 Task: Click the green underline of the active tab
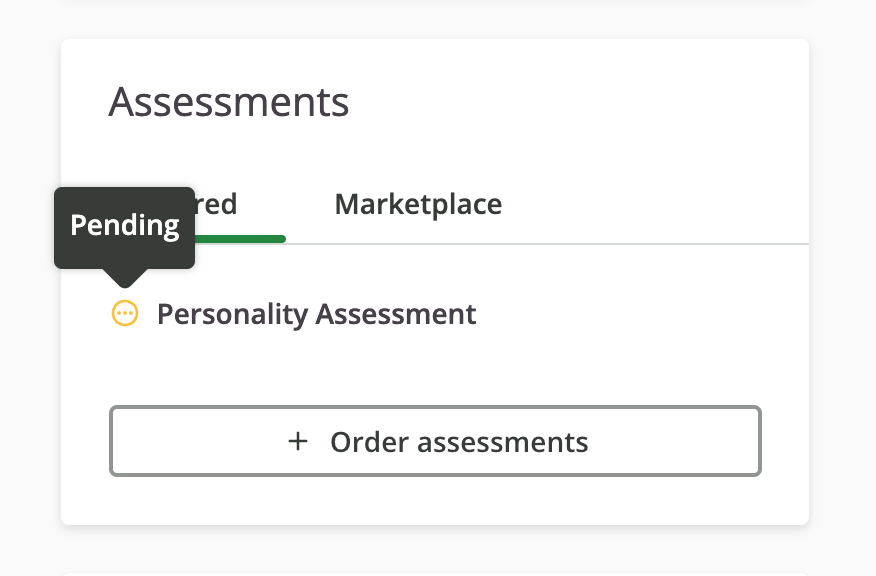(x=240, y=239)
